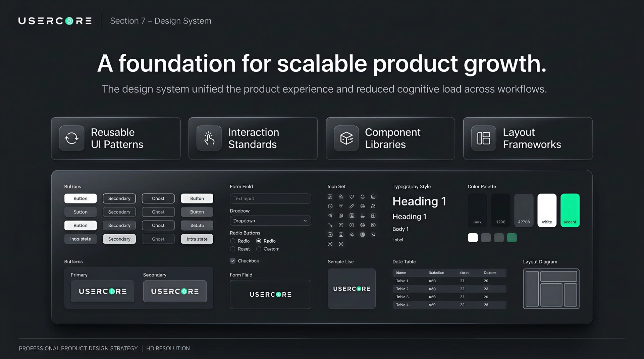Select the stamp icon in the Icon Set
This screenshot has width=644, height=359.
tap(362, 216)
